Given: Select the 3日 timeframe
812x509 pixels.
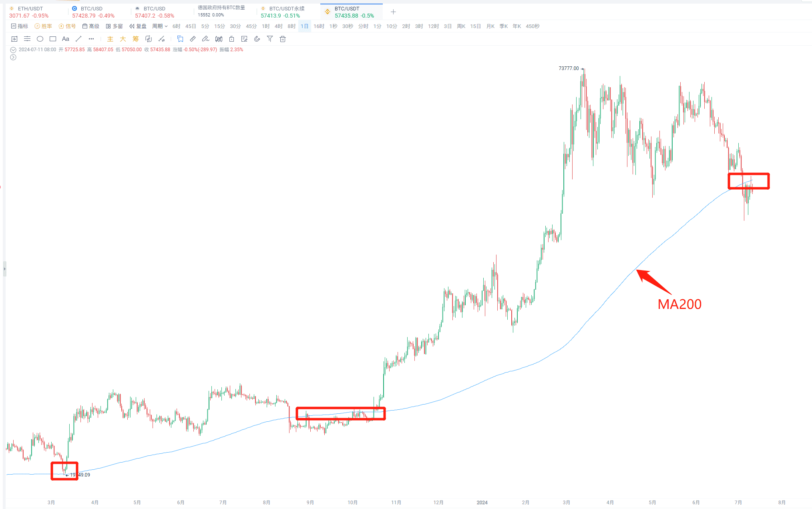Looking at the screenshot, I should [x=448, y=26].
